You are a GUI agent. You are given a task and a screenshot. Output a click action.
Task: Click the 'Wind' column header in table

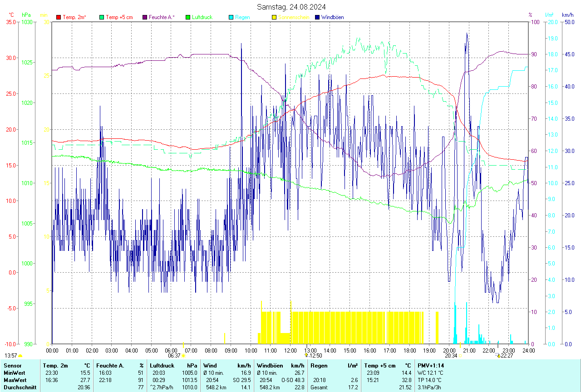(210, 365)
